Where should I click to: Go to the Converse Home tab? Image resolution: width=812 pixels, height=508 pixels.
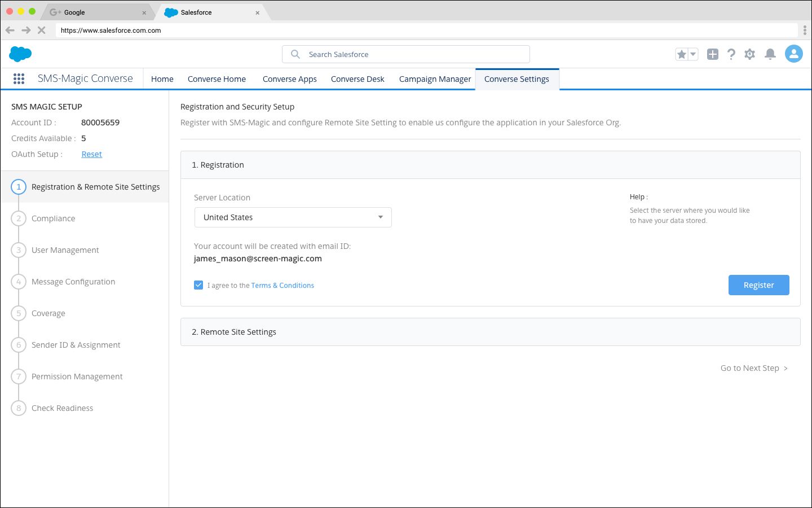(x=217, y=79)
